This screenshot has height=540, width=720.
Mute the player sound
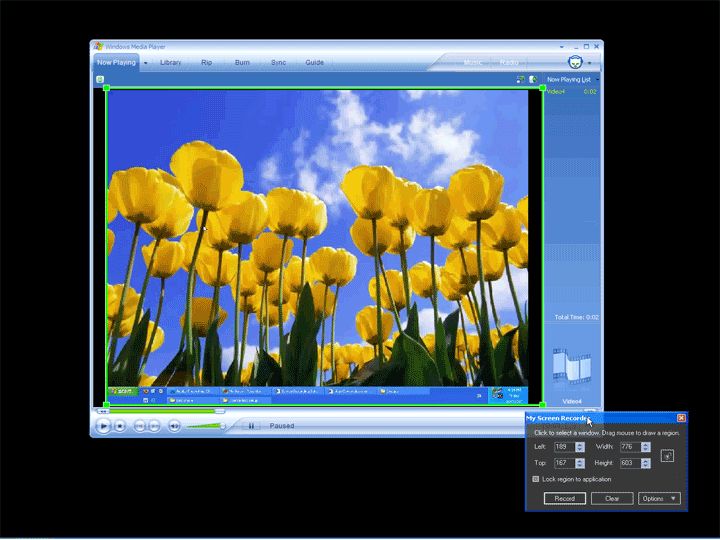174,426
